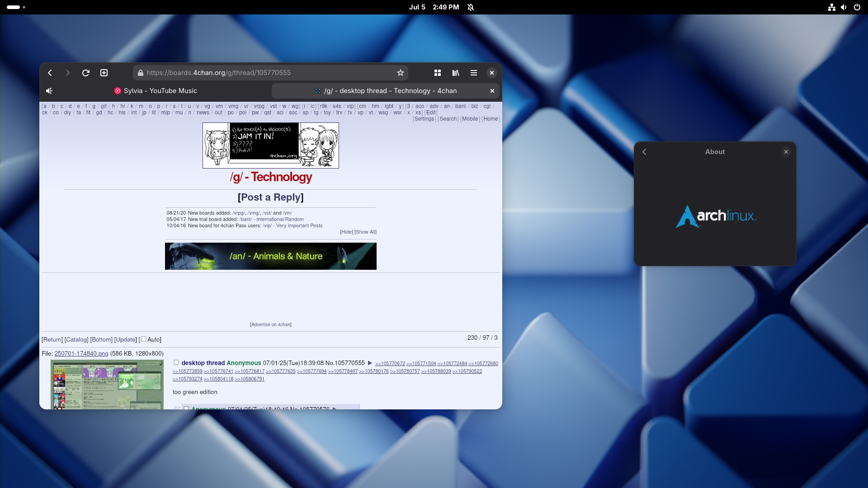The height and width of the screenshot is (488, 868).
Task: Open the /vrpg/ board link in news
Action: click(239, 213)
